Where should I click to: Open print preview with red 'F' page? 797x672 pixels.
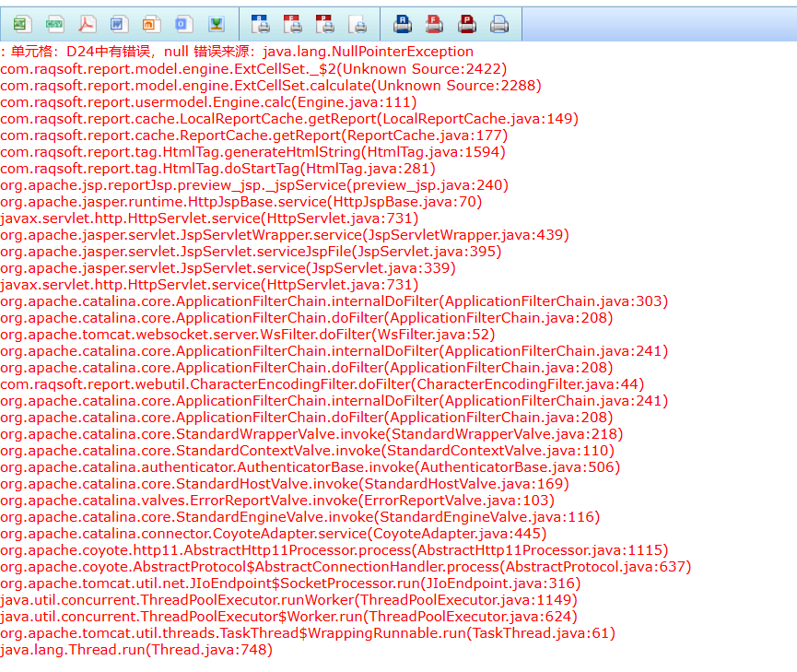[293, 24]
